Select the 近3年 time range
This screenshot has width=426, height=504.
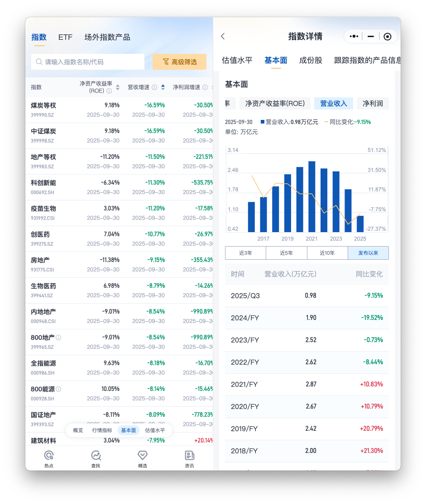tap(245, 253)
